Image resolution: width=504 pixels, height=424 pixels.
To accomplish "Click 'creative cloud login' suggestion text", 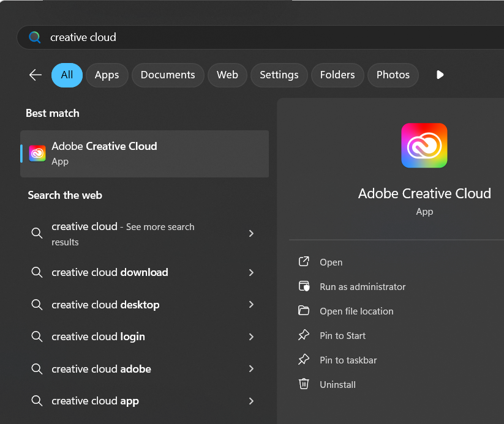I will [x=98, y=337].
